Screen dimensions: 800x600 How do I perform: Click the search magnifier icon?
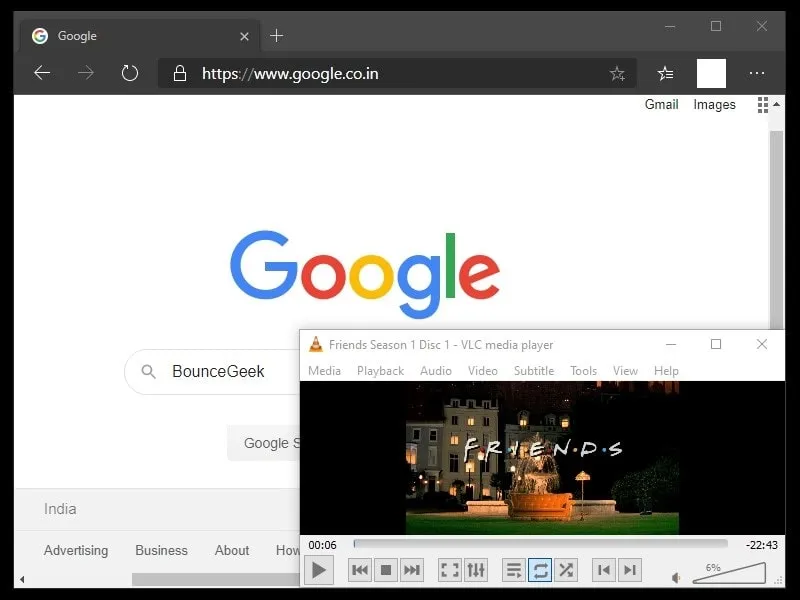pyautogui.click(x=148, y=371)
